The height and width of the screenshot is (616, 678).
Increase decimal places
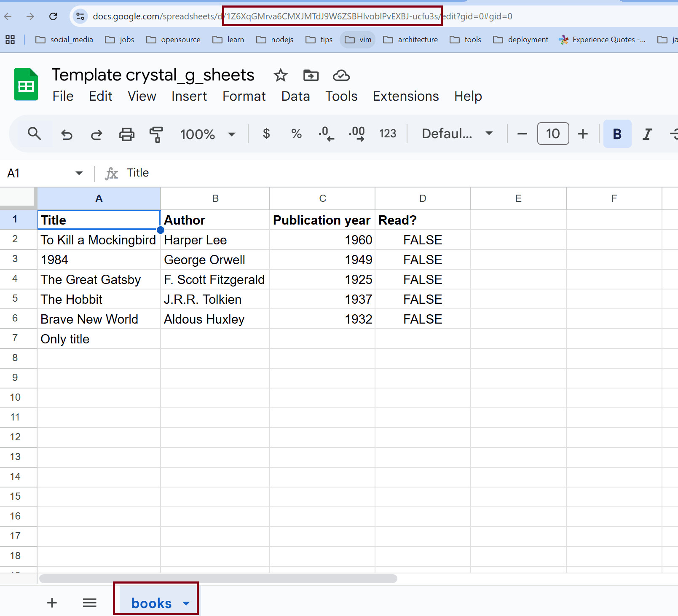point(357,134)
